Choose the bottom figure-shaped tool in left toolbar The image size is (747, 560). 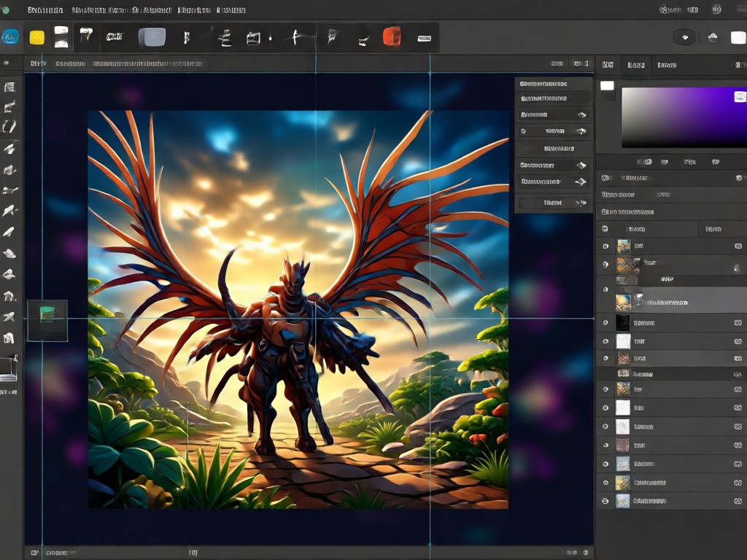click(x=9, y=338)
